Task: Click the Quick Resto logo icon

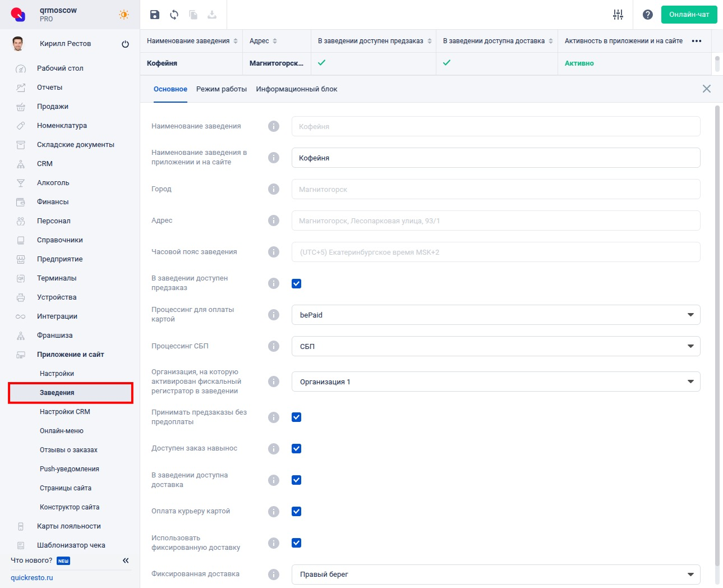Action: tap(18, 15)
